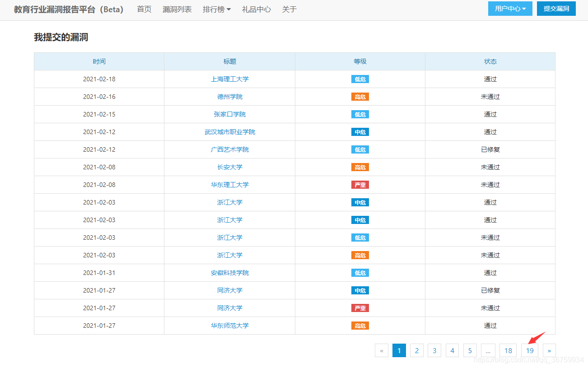The image size is (588, 368).
Task: Click the pagination ellipsis … button
Action: 488,350
